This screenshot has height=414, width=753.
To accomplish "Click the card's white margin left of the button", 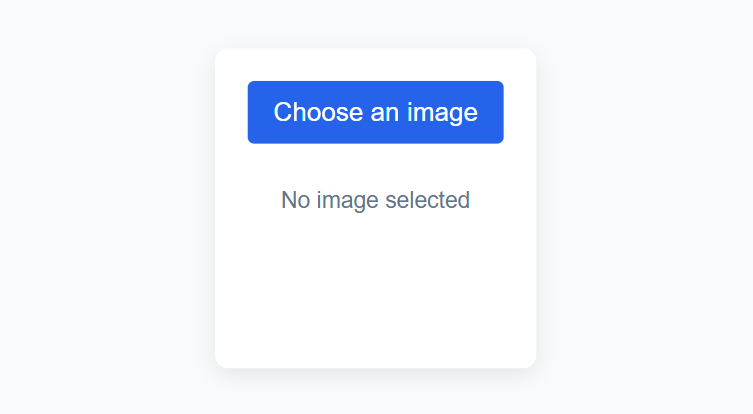I will click(231, 112).
